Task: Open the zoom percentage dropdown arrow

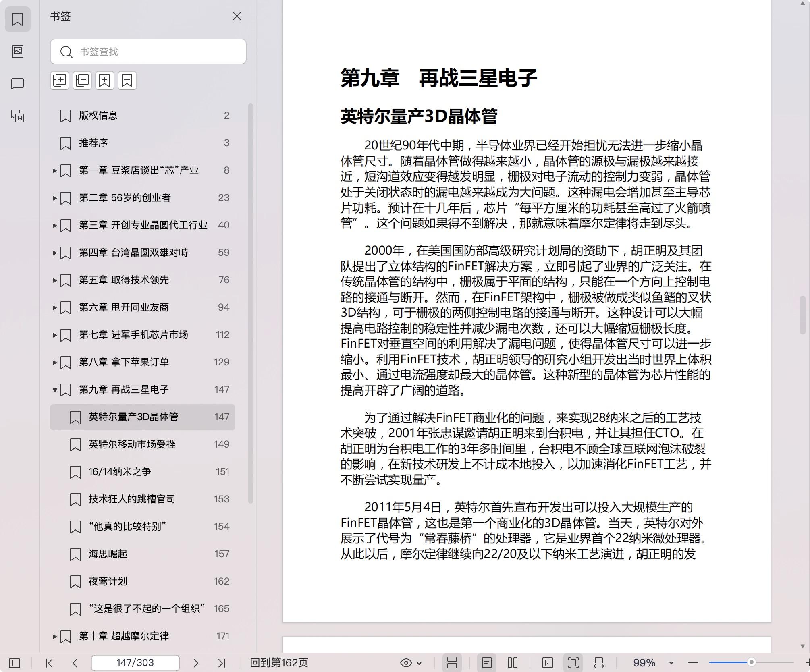Action: [x=671, y=663]
